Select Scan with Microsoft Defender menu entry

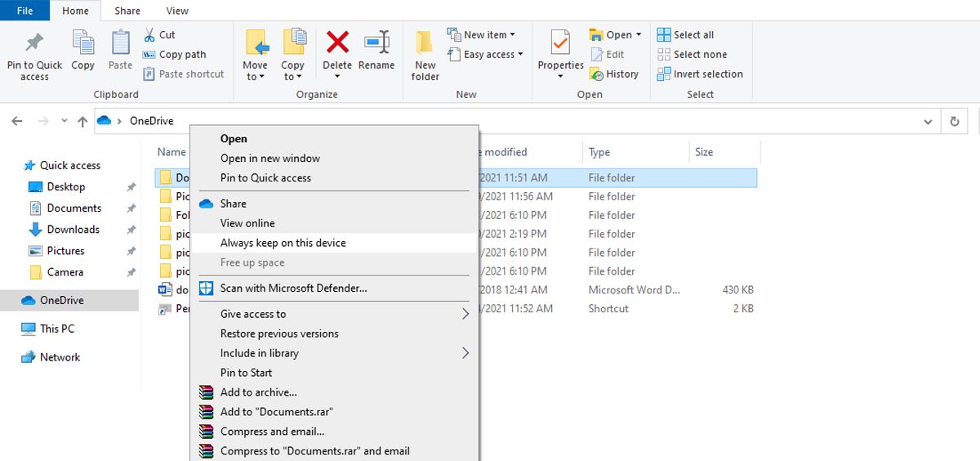pos(293,288)
